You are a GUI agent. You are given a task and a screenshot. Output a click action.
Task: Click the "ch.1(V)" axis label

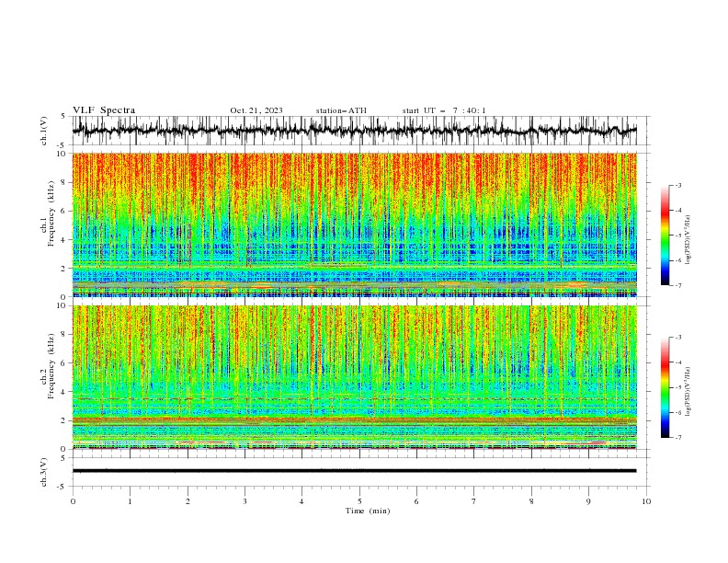[44, 131]
